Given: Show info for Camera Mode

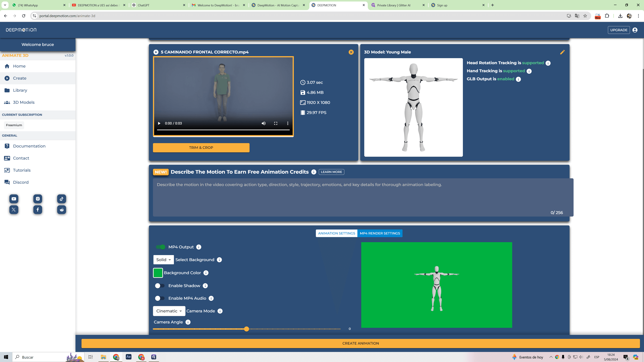Looking at the screenshot, I should pos(220,311).
